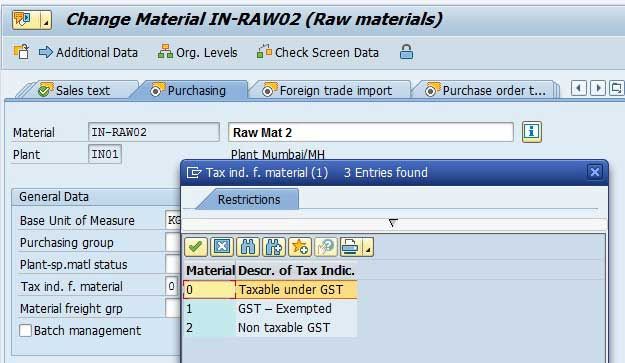The width and height of the screenshot is (625, 363).
Task: Click the Cancel X icon in popup toolbar
Action: click(222, 247)
